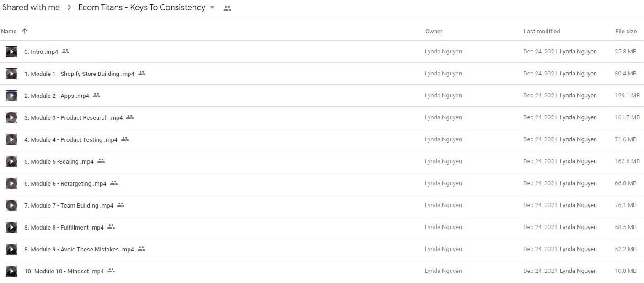
Task: Click the shared icon beside Module 8 - Fulfillment
Action: (111, 227)
